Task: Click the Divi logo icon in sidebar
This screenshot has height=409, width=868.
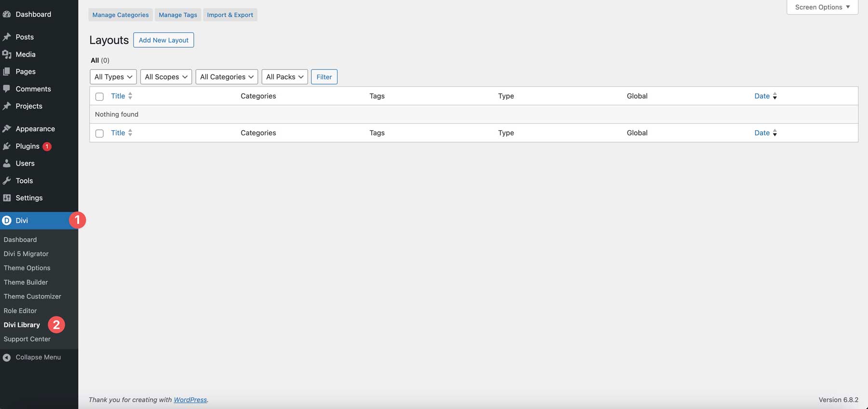Action: pyautogui.click(x=7, y=220)
